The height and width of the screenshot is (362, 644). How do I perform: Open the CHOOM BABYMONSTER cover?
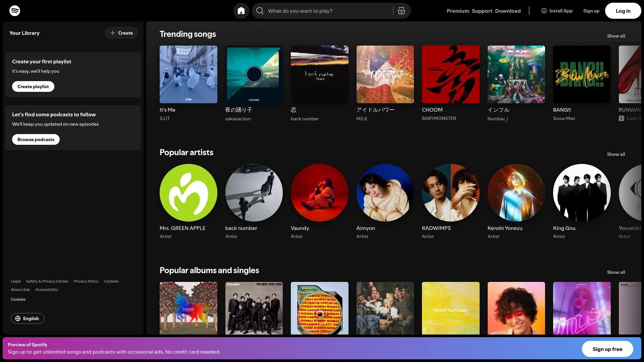[x=450, y=74]
